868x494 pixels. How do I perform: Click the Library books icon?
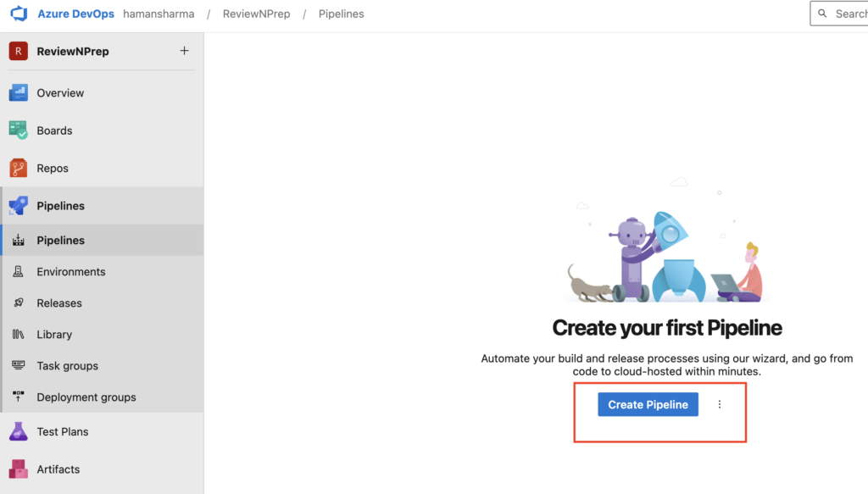pyautogui.click(x=19, y=334)
